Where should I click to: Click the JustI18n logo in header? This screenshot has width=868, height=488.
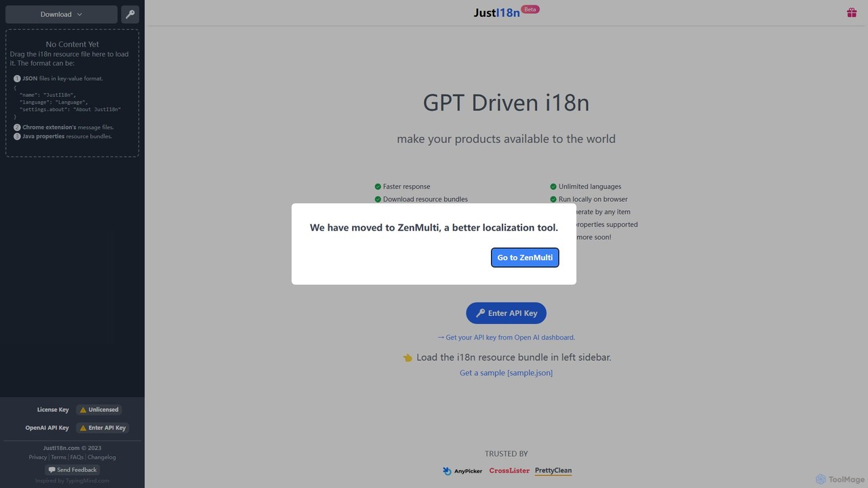[x=496, y=13]
